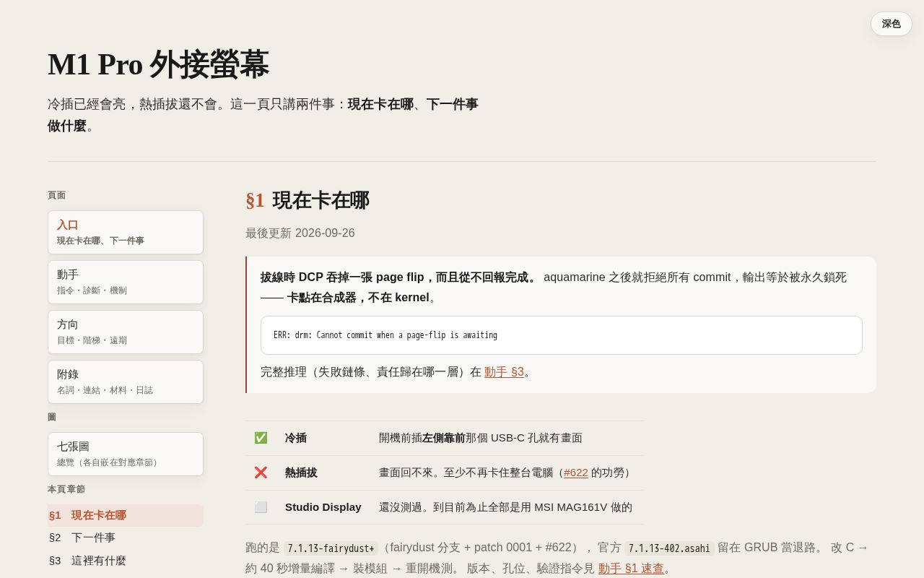Image resolution: width=924 pixels, height=578 pixels.
Task: Click the 最後更新 2026-09-26 date text
Action: click(300, 233)
